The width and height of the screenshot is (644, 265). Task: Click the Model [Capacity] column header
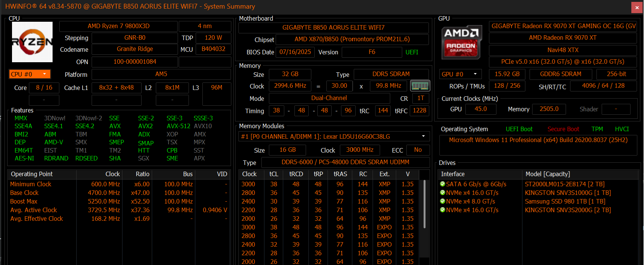coord(580,174)
